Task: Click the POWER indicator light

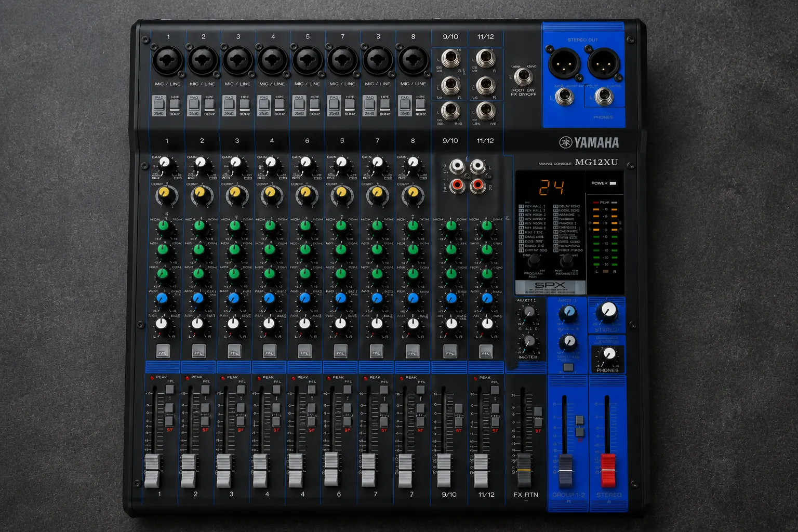Action: (613, 183)
